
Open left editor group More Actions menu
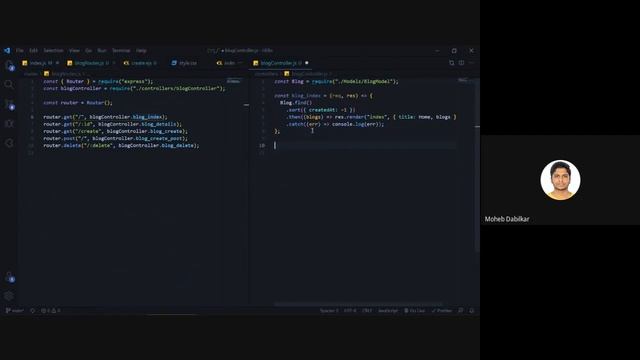pyautogui.click(x=240, y=63)
